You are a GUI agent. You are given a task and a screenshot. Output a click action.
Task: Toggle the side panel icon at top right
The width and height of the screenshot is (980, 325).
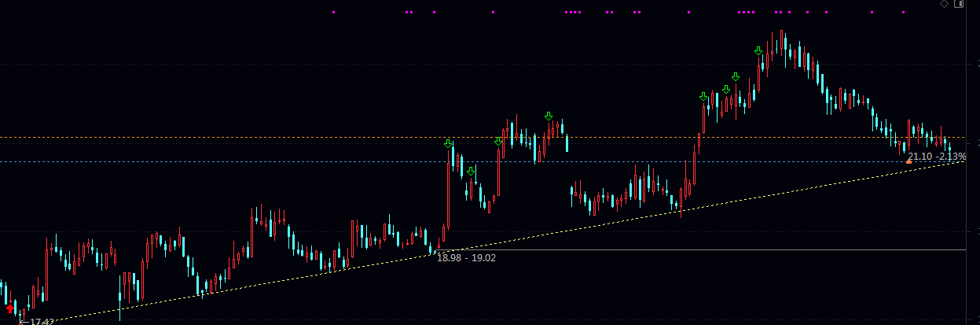pyautogui.click(x=958, y=4)
